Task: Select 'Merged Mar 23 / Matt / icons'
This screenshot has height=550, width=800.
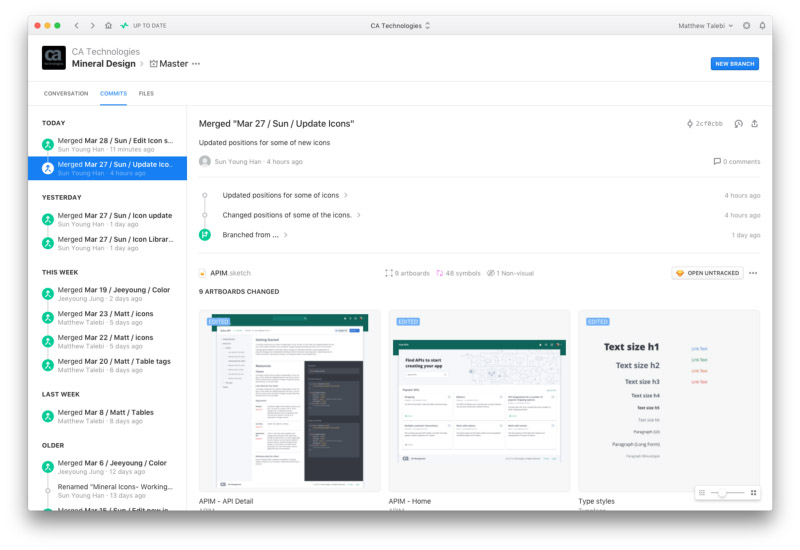Action: (x=107, y=318)
